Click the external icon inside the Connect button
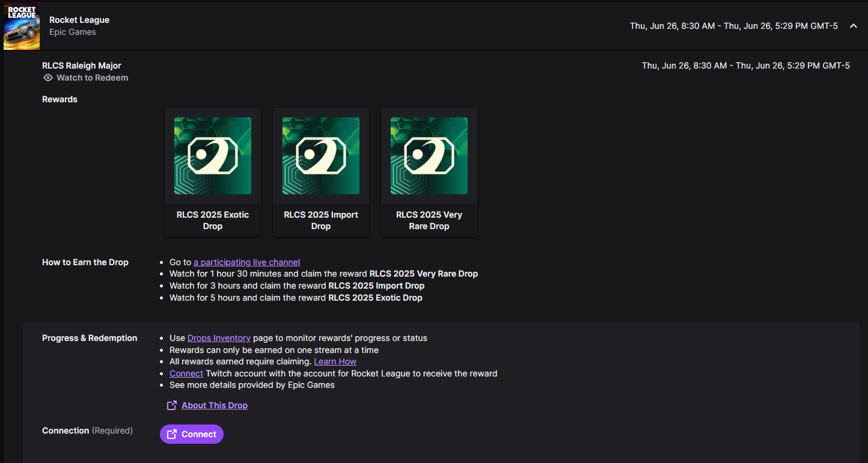Screen dimensions: 868x463 tap(172, 434)
